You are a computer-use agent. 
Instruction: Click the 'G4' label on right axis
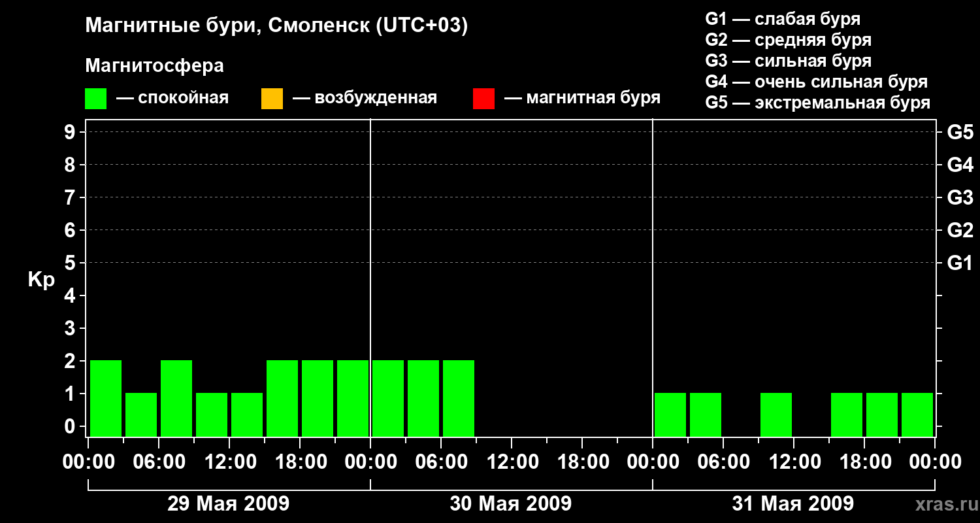pyautogui.click(x=960, y=165)
